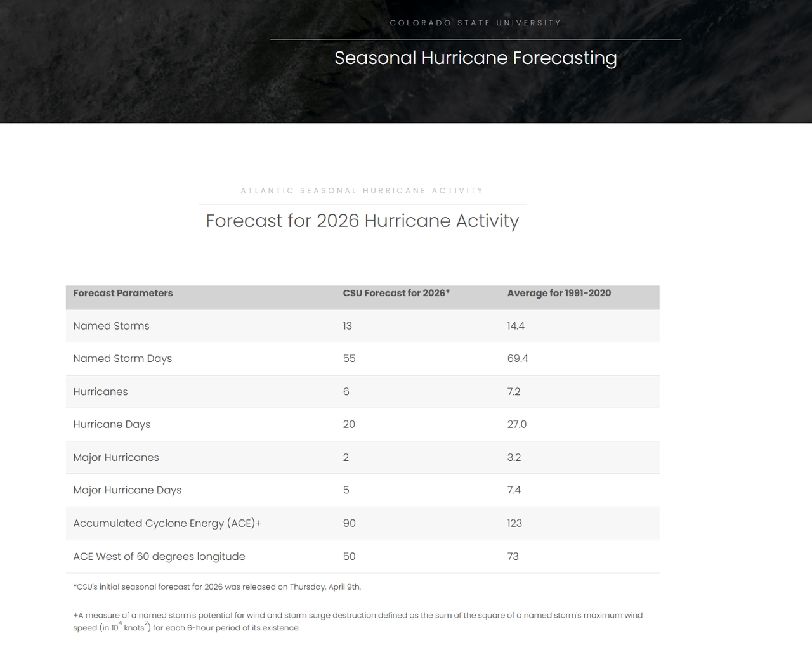The image size is (812, 650).
Task: Click the Hurricane Days forecast value 20
Action: coord(349,424)
